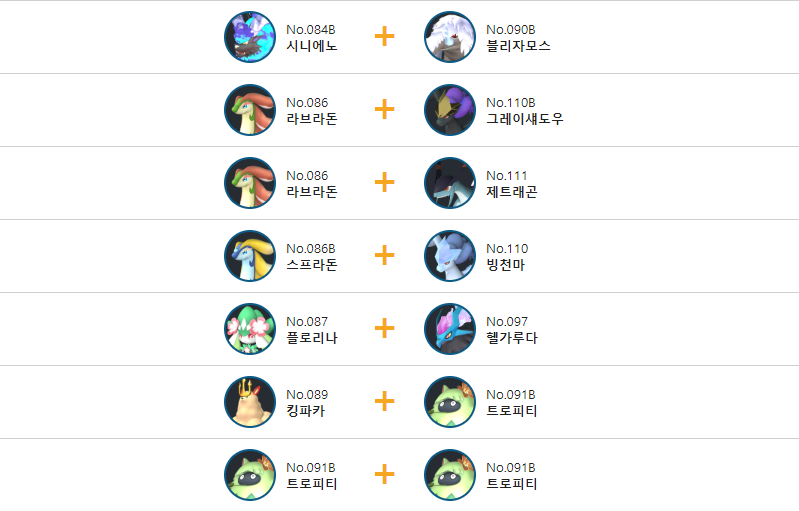Select the 빙천마 No.110 portrait icon

449,256
